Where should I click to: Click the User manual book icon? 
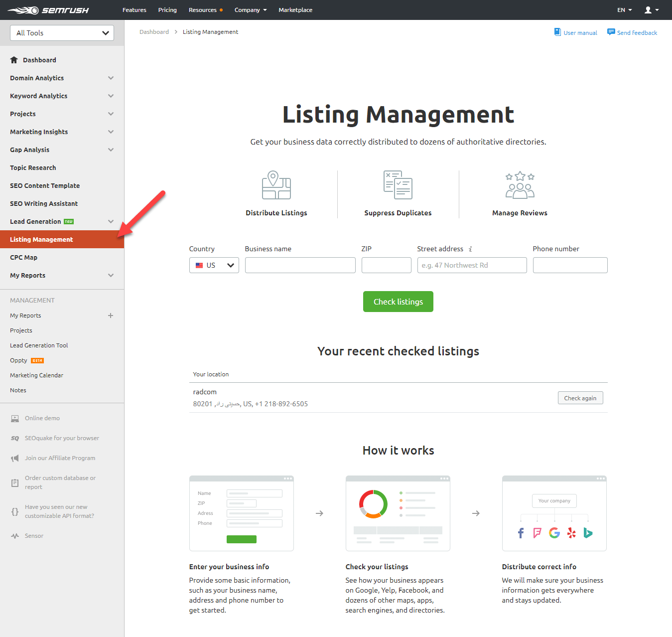[x=557, y=32]
